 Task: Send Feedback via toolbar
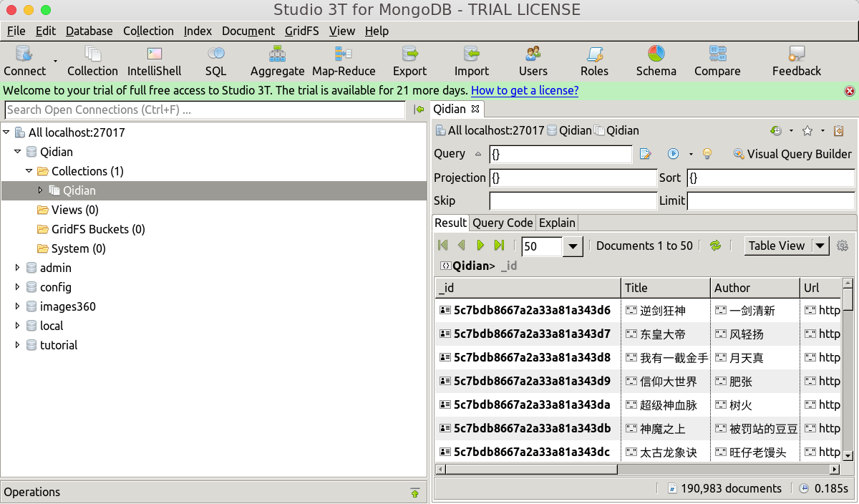(797, 61)
